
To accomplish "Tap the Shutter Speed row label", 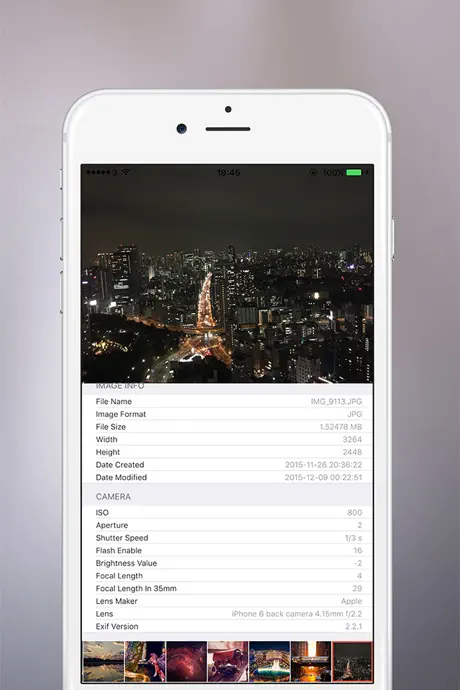I will (x=122, y=538).
